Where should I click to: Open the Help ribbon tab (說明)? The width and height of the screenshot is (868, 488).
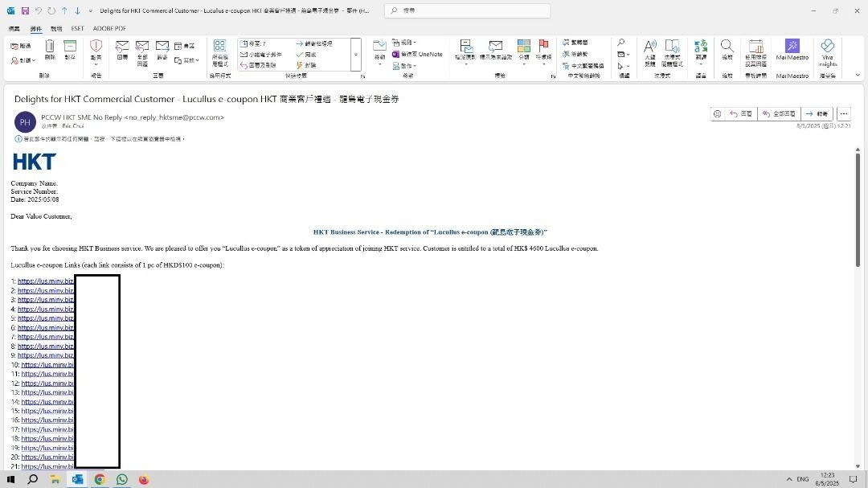tap(56, 28)
